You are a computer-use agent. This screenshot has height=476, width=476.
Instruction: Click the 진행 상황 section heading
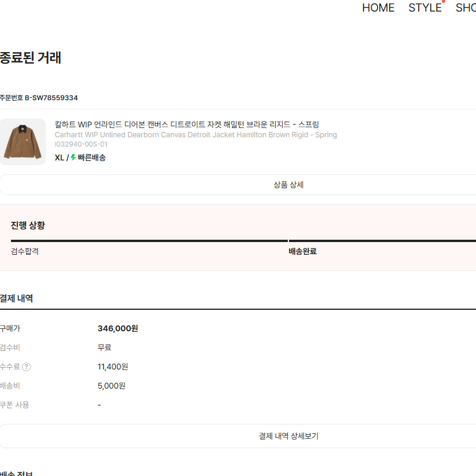pyautogui.click(x=28, y=225)
